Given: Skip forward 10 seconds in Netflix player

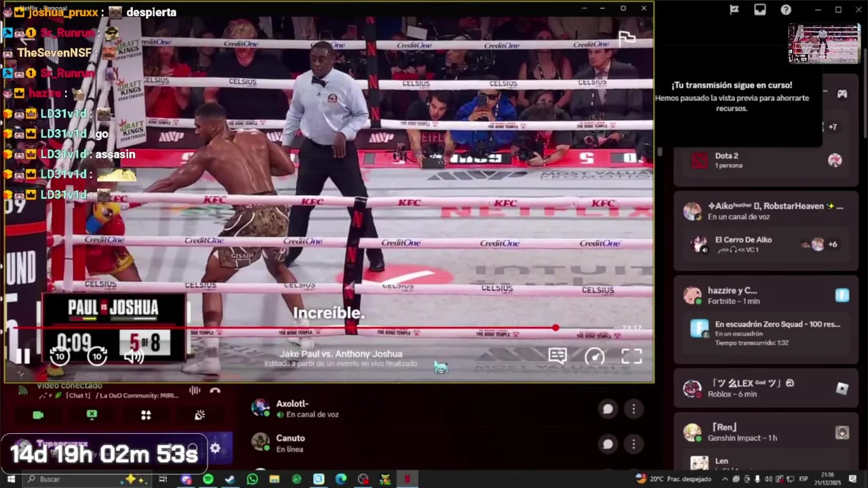Looking at the screenshot, I should (x=97, y=356).
